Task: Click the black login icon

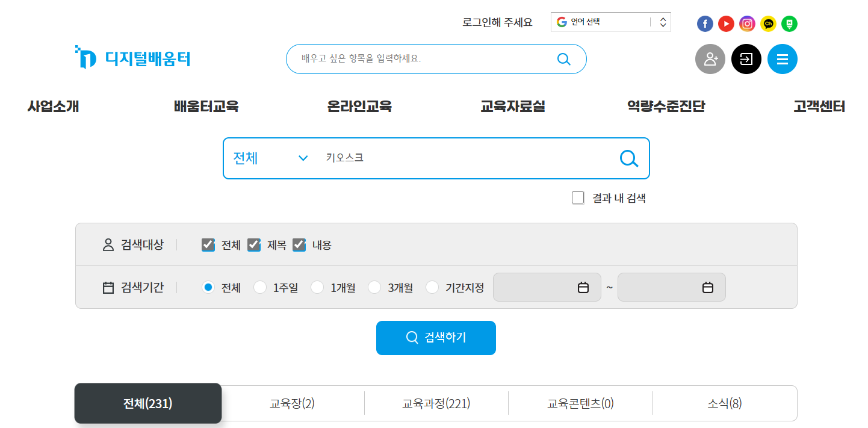Action: point(746,59)
